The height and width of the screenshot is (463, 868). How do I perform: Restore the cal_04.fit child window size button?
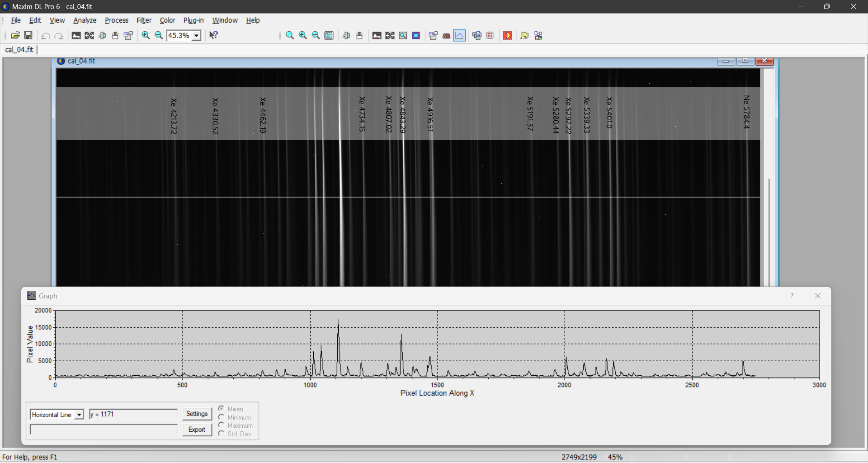tap(745, 61)
